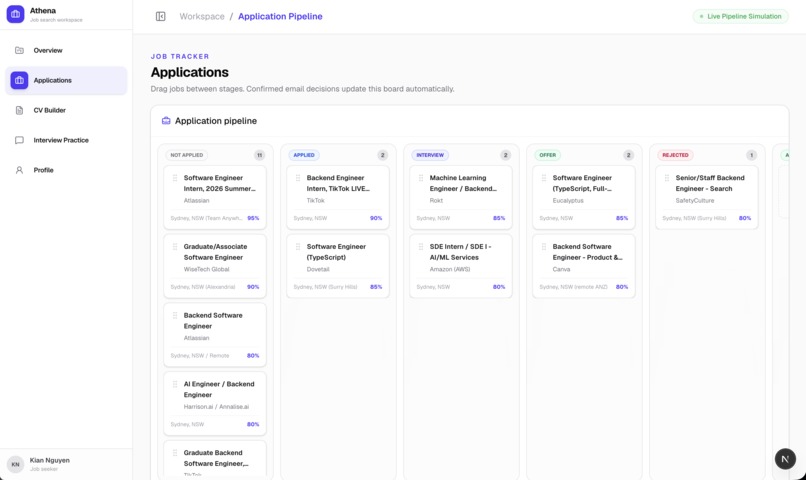The height and width of the screenshot is (480, 806).
Task: Open Software Engineer Intern, 2026 Summer card title
Action: (219, 183)
